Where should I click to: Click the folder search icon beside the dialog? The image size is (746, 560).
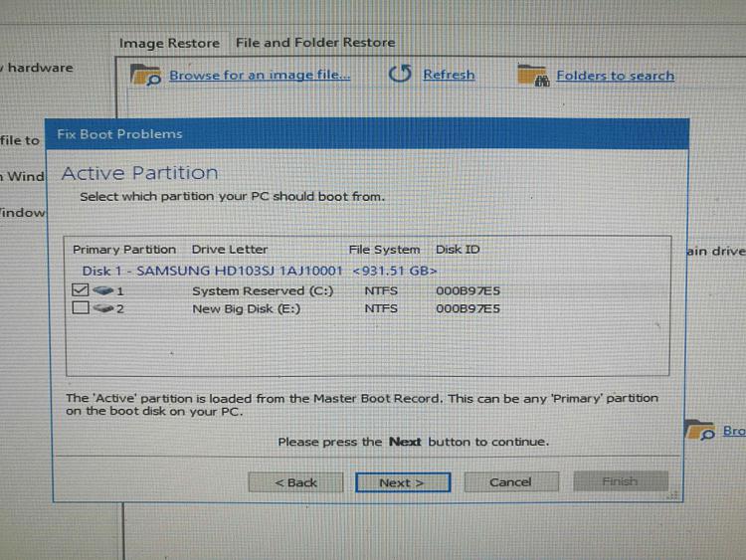coord(700,430)
